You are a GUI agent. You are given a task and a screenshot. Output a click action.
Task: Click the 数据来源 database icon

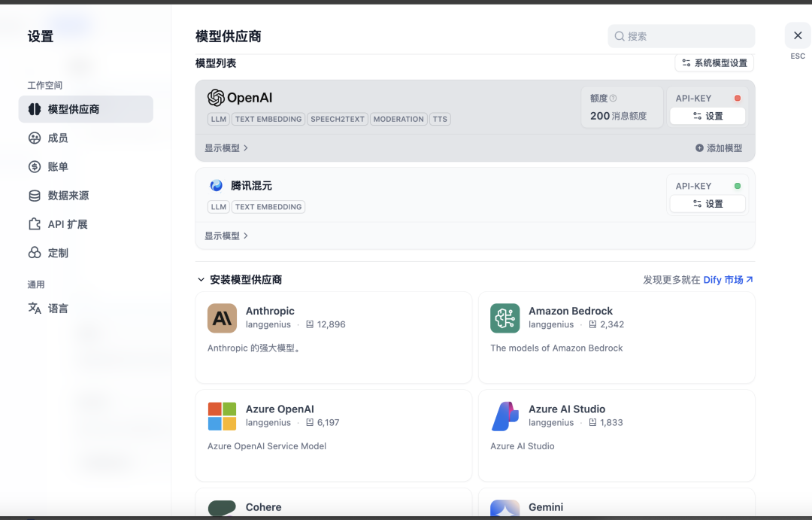35,196
